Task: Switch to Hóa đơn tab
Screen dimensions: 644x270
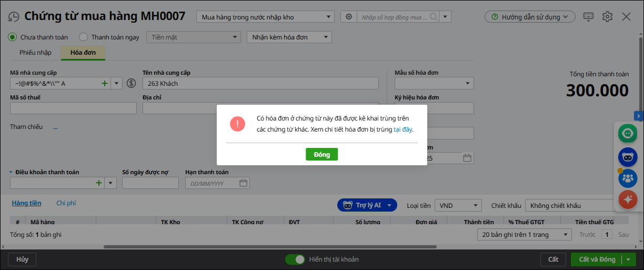Action: click(x=83, y=53)
